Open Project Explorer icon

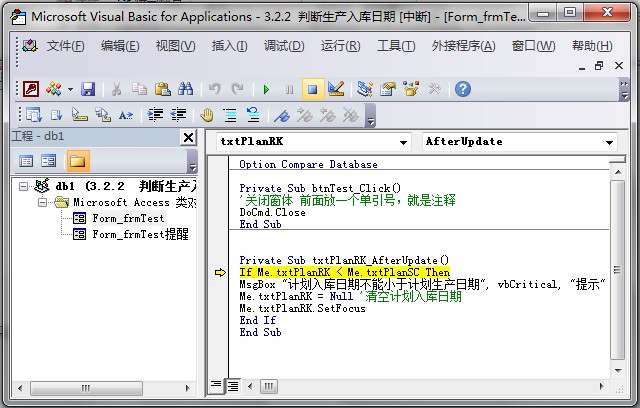364,89
